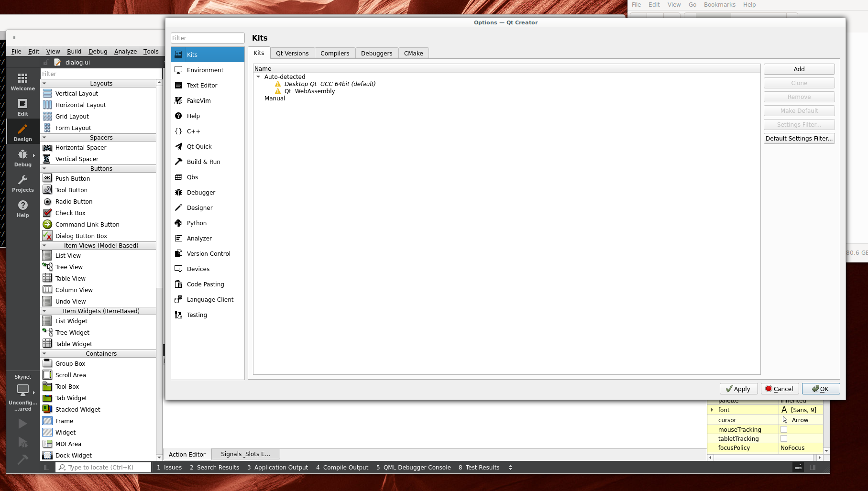
Task: Open the Issues output pane
Action: tap(169, 468)
